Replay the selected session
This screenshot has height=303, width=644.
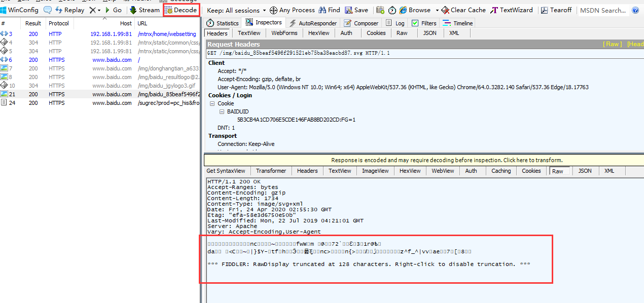point(69,10)
